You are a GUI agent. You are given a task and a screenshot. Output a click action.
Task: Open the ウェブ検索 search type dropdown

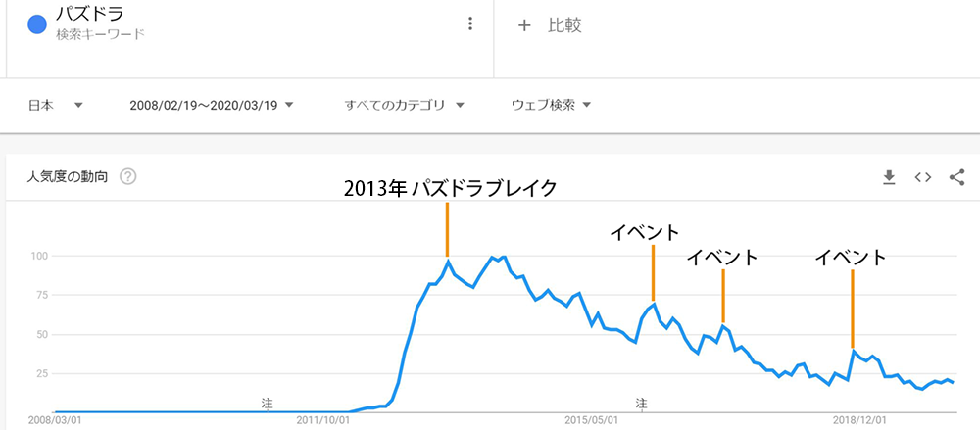click(x=551, y=106)
